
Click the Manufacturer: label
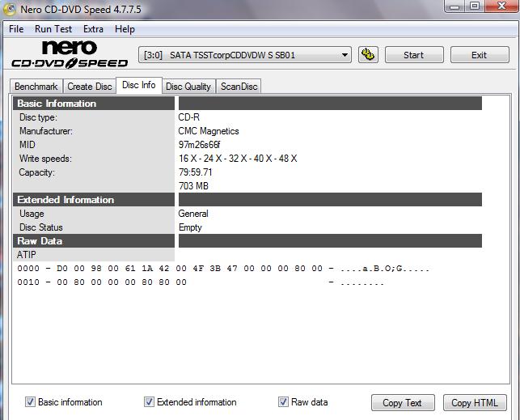46,131
